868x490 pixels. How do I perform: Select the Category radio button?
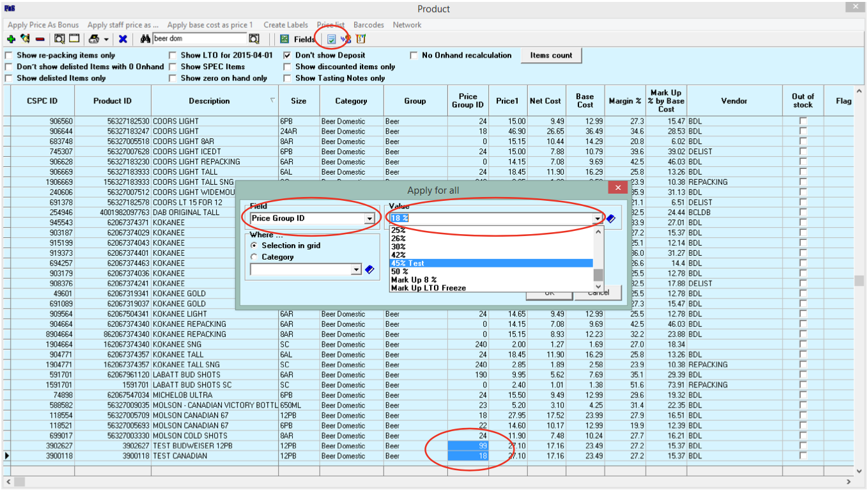[255, 257]
